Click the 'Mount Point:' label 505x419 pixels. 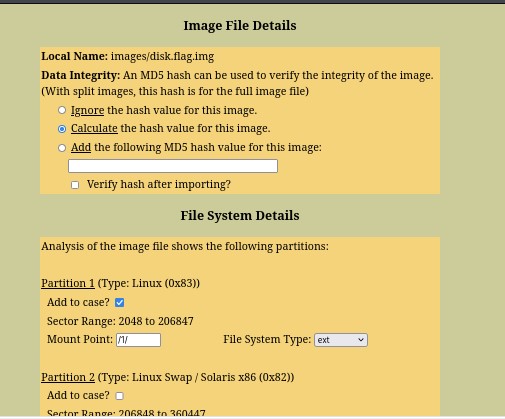(x=80, y=340)
